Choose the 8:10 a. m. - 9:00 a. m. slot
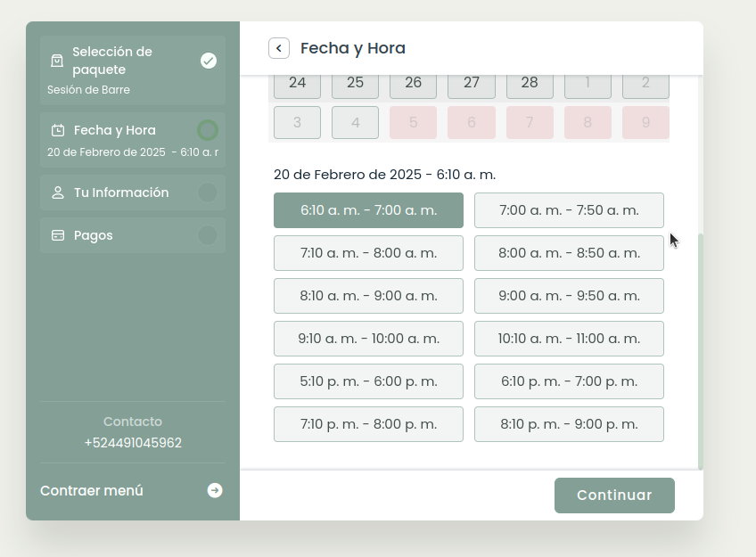This screenshot has height=557, width=756. pyautogui.click(x=368, y=296)
